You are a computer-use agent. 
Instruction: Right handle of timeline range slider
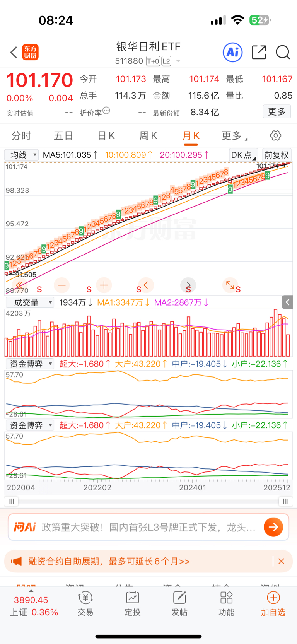[x=285, y=501]
